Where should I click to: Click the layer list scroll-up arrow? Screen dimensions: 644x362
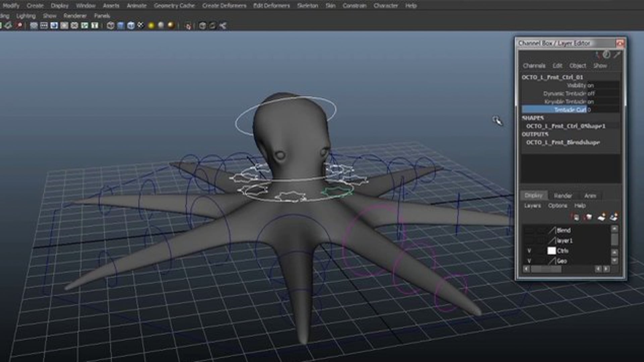tap(614, 229)
